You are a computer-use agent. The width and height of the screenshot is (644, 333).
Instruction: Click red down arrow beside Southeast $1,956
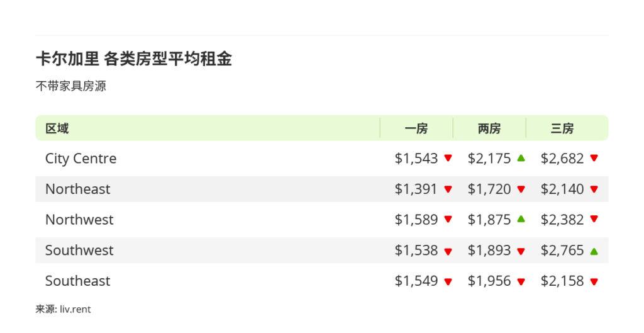(521, 281)
